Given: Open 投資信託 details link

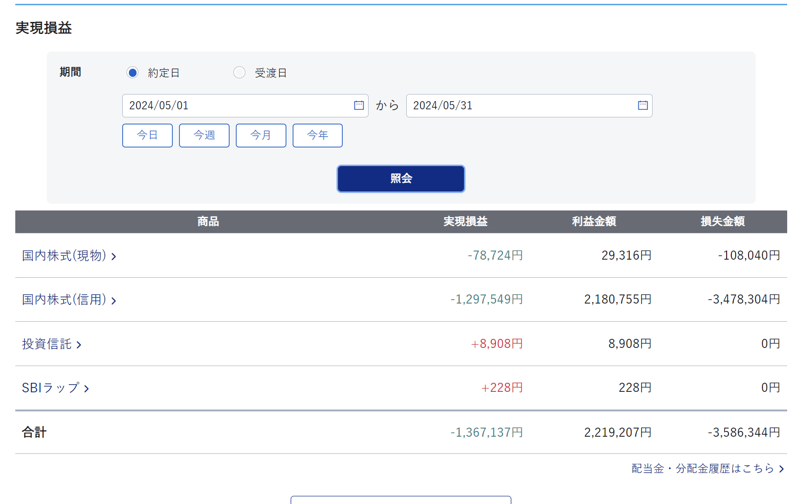Looking at the screenshot, I should (x=52, y=344).
